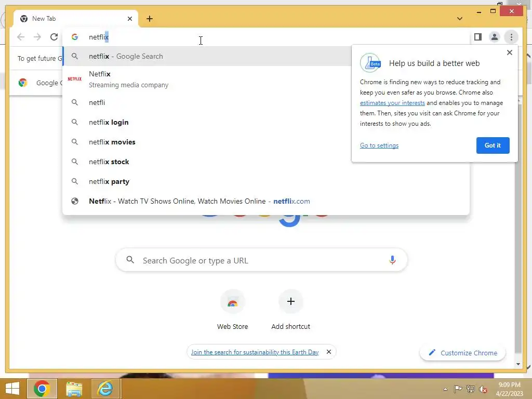Viewport: 532px width, 399px height.
Task: Pick the 'netflix party' suggestion
Action: coord(267,181)
